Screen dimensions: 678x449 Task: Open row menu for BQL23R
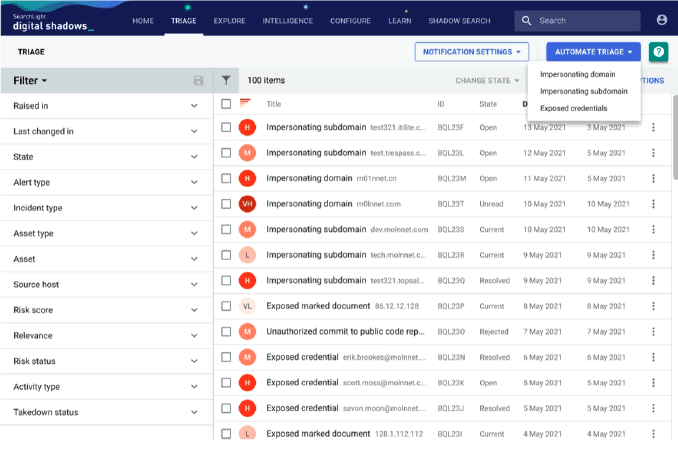[x=653, y=255]
